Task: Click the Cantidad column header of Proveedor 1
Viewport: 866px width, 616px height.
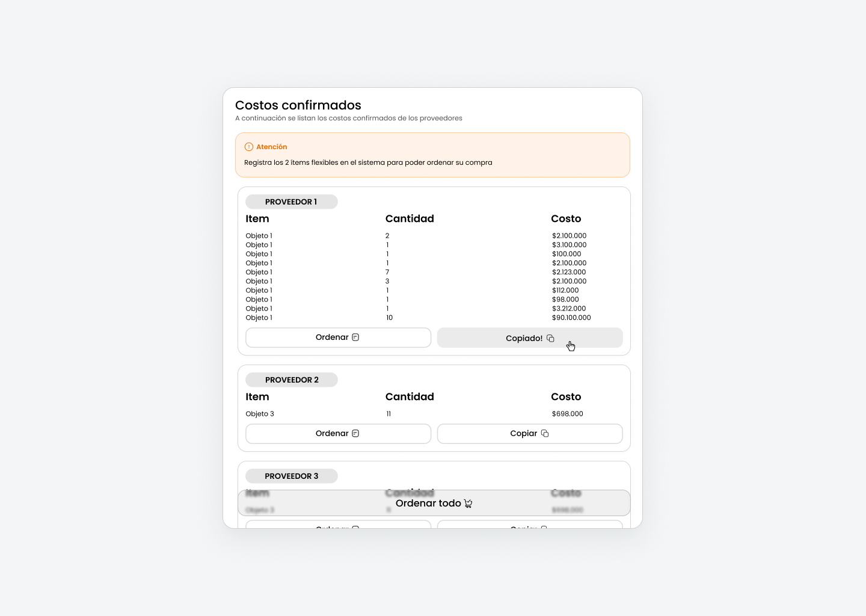Action: pos(410,218)
